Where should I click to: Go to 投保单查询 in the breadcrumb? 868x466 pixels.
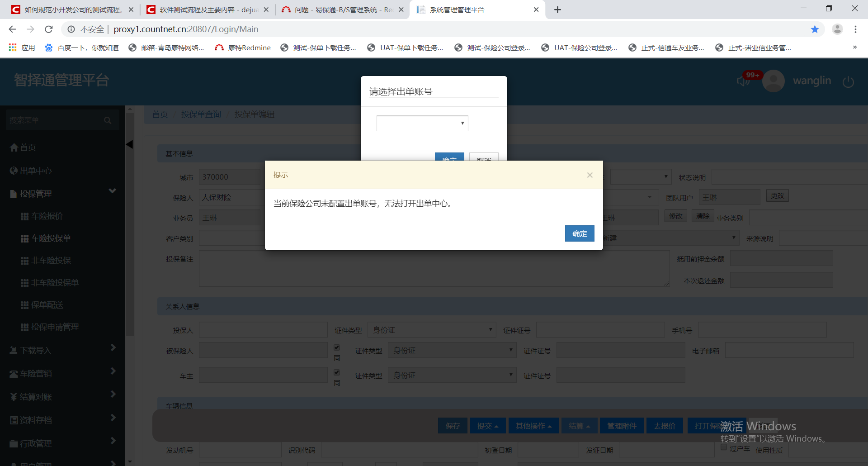pos(201,114)
